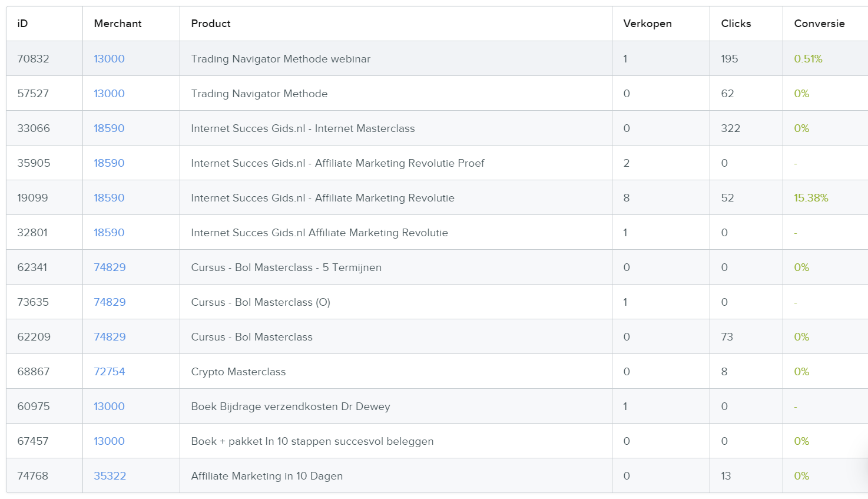Viewport: 868px width, 499px height.
Task: Select 'Internet Succes Gids.nl - Internet Masterclass' product
Action: coord(303,128)
